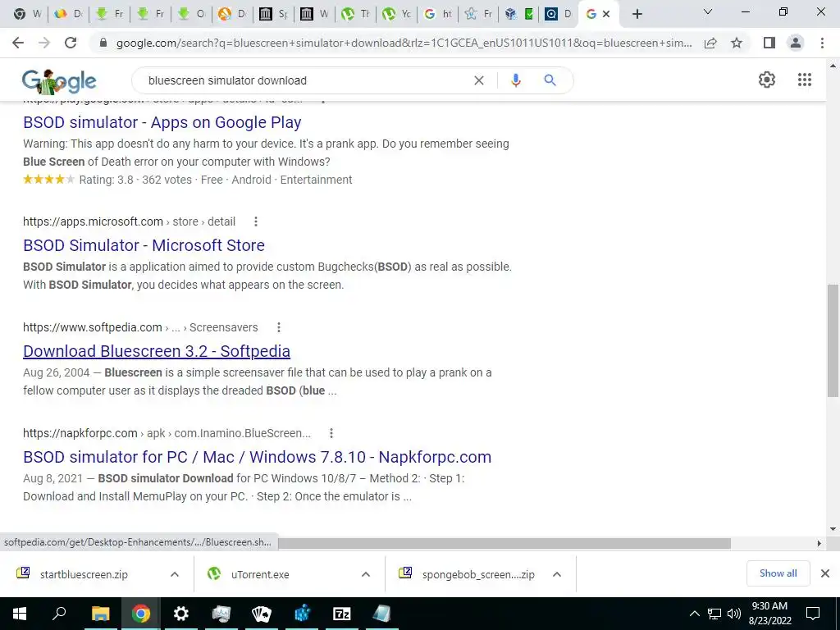Click the napkforpc.com URL breadcrumb
The image size is (840, 630).
click(167, 433)
